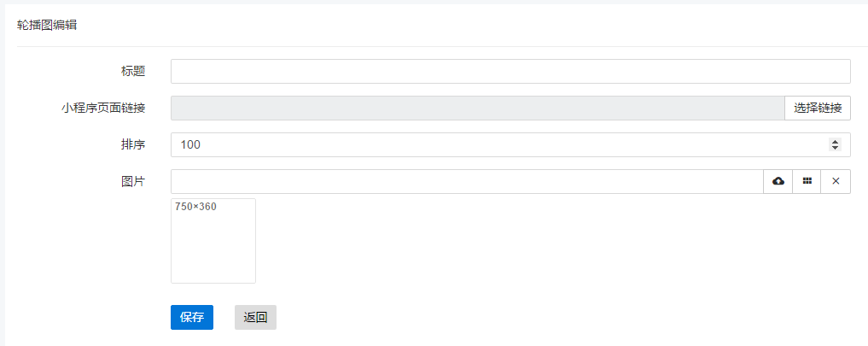Click the 排序 field label
The width and height of the screenshot is (868, 346).
(133, 144)
